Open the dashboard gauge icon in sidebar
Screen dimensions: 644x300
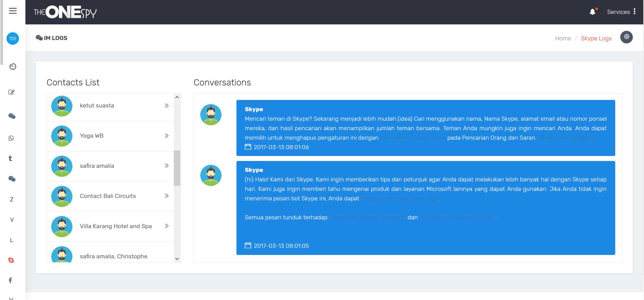(13, 66)
